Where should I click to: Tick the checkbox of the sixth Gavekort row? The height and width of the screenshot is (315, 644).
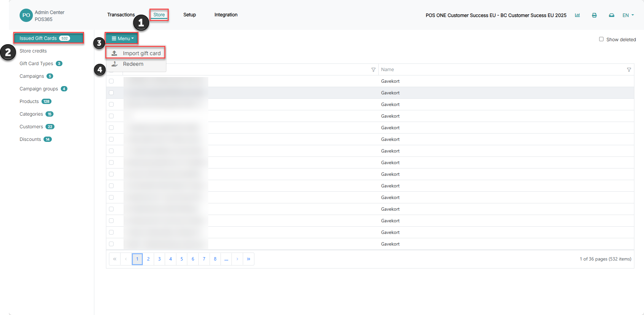tap(111, 139)
